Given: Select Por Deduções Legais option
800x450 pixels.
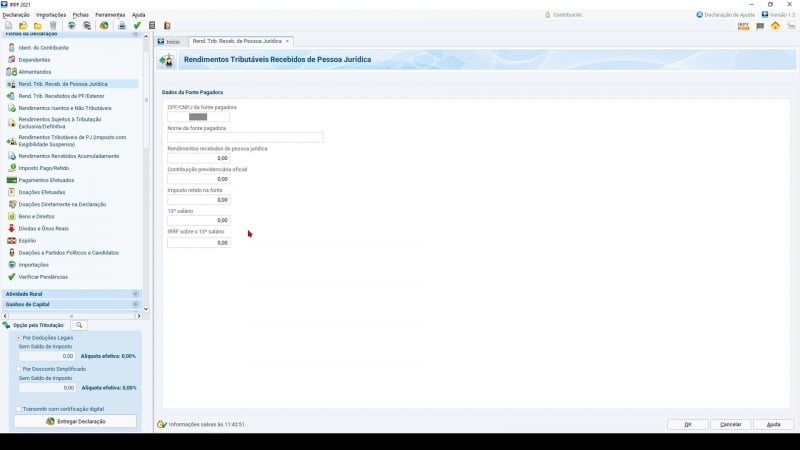Looking at the screenshot, I should click(x=19, y=338).
